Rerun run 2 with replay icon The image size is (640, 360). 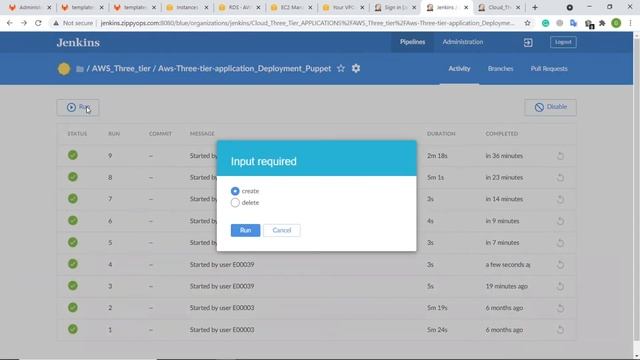point(560,308)
